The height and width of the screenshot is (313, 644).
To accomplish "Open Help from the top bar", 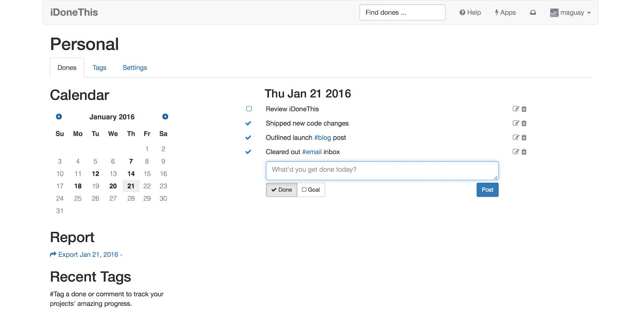I will (x=470, y=12).
